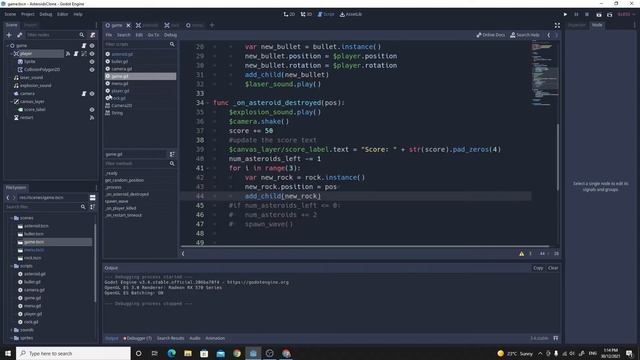Play a custom scene

609,14
